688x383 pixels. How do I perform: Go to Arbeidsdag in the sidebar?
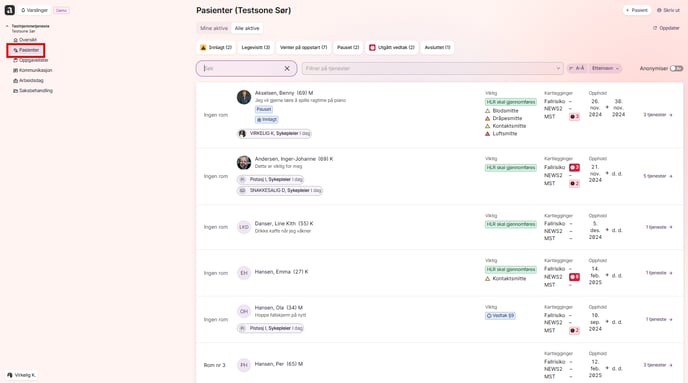pos(29,81)
